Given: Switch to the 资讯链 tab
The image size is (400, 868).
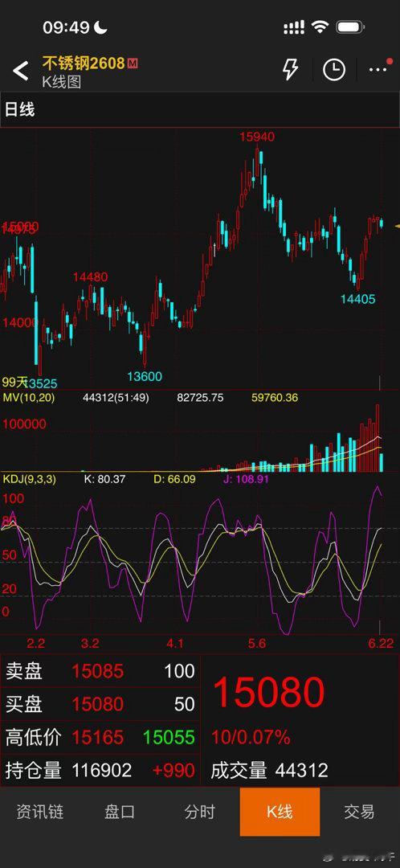Looking at the screenshot, I should pos(40,812).
